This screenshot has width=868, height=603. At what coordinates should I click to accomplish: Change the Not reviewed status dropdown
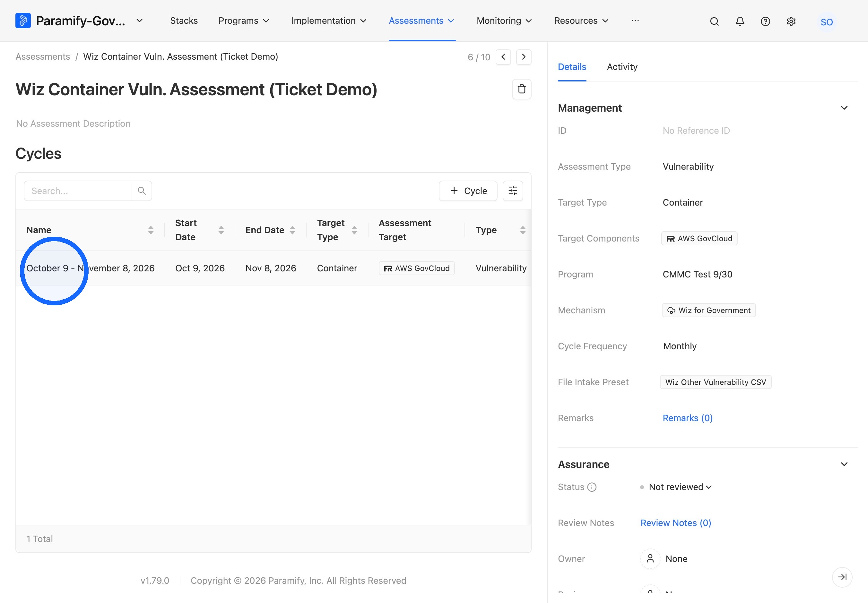[676, 488]
